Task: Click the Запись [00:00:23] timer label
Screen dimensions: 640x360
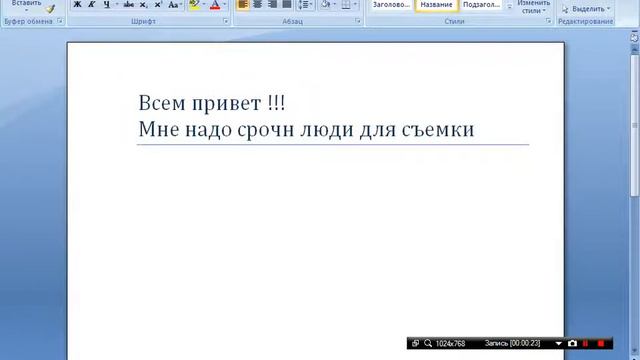Action: tap(513, 344)
